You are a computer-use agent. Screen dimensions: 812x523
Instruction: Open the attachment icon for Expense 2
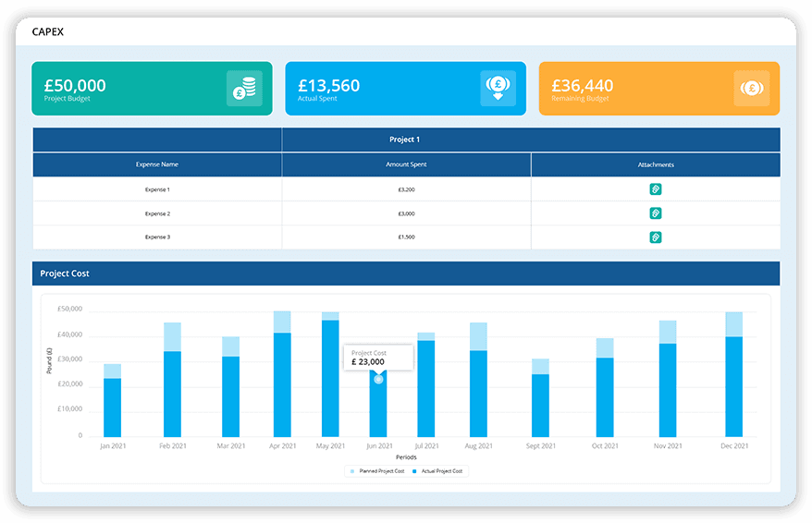click(655, 213)
